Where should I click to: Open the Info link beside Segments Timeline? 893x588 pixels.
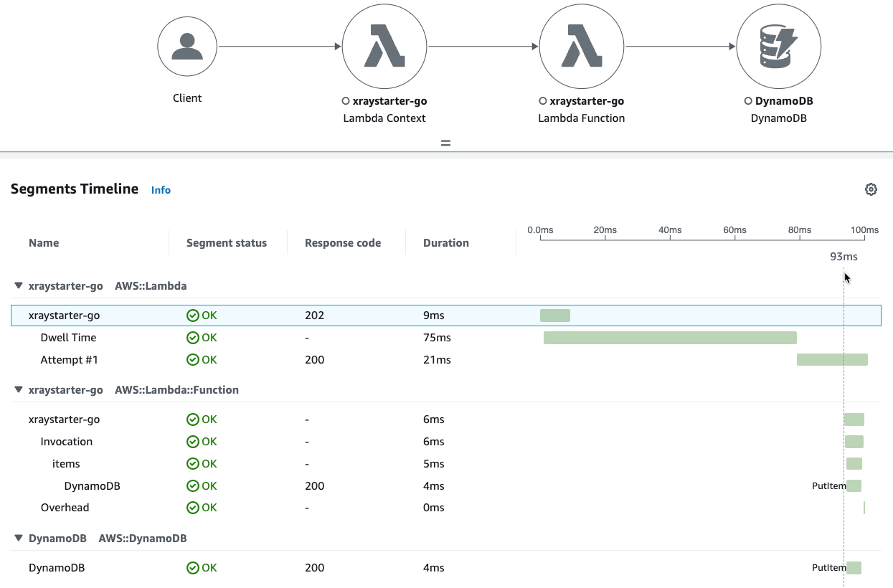coord(161,190)
